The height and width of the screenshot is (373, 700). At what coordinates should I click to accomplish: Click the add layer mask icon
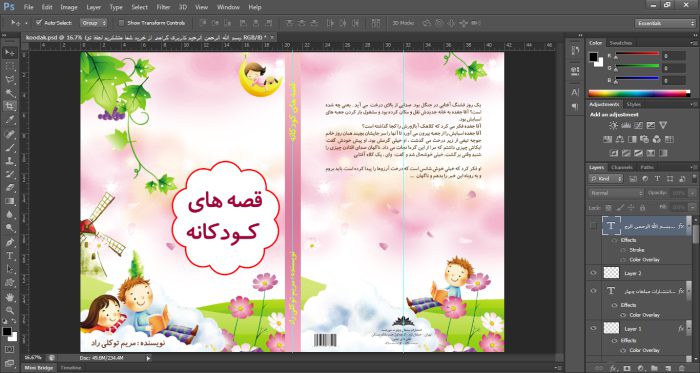pyautogui.click(x=627, y=368)
